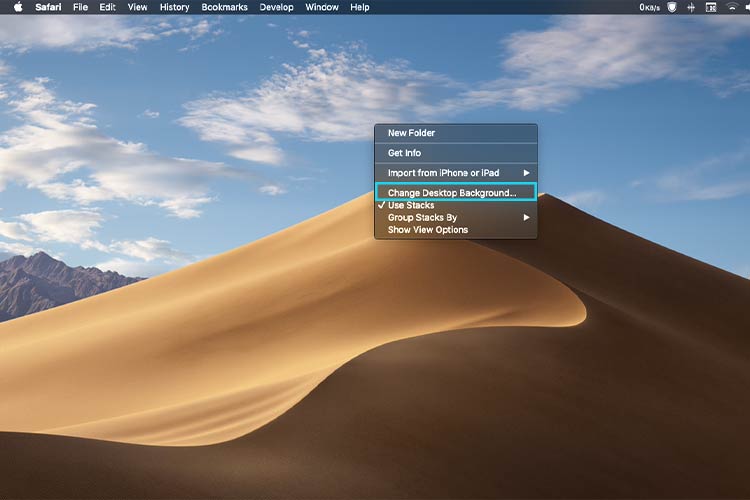Click the network speed 0 KB/s indicator
The height and width of the screenshot is (500, 750).
[650, 7]
